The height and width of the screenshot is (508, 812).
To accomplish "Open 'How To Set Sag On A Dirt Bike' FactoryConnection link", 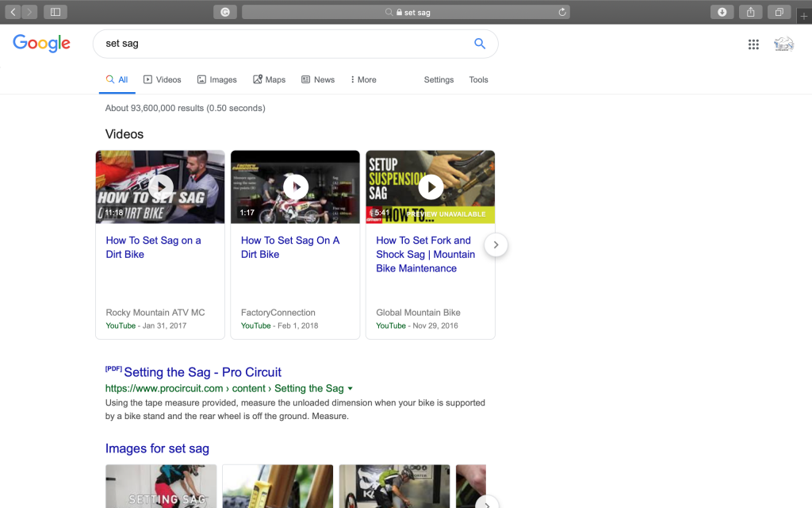I will [x=290, y=248].
